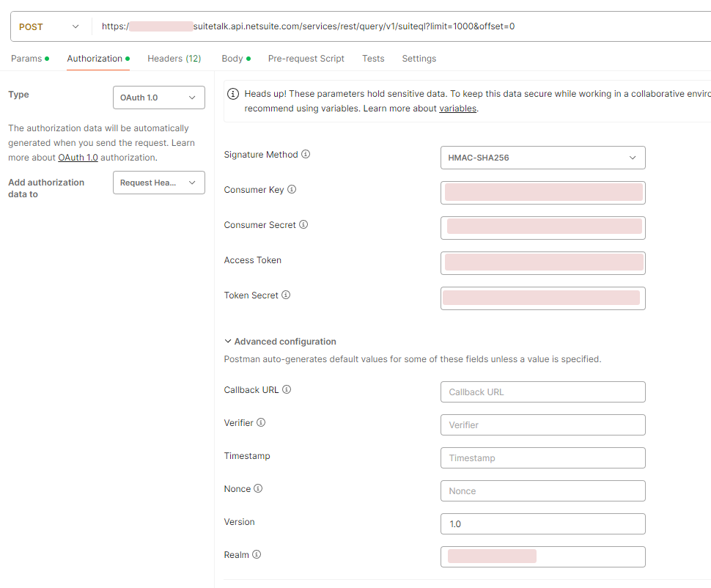Open the Pre-request Script tab
Image resolution: width=711 pixels, height=588 pixels.
(306, 59)
